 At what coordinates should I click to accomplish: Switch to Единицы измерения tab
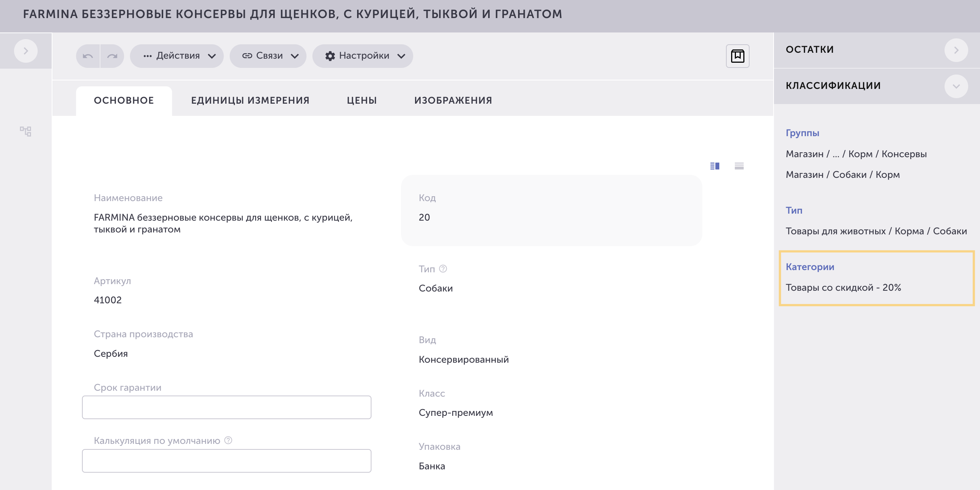(x=250, y=101)
